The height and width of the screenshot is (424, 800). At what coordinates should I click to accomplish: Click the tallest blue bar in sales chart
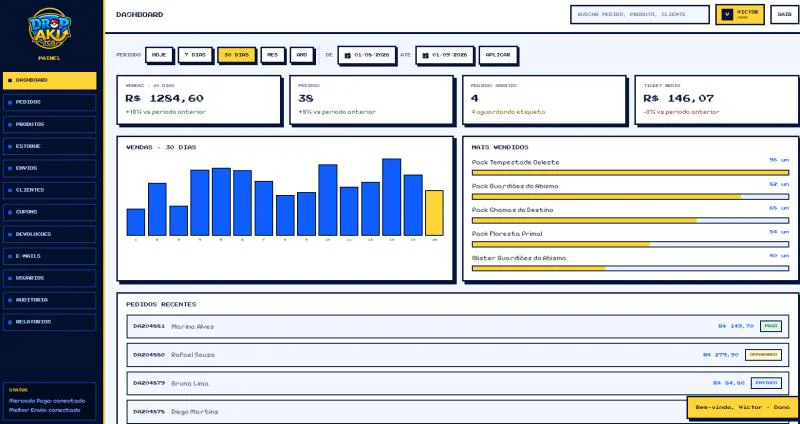click(391, 197)
